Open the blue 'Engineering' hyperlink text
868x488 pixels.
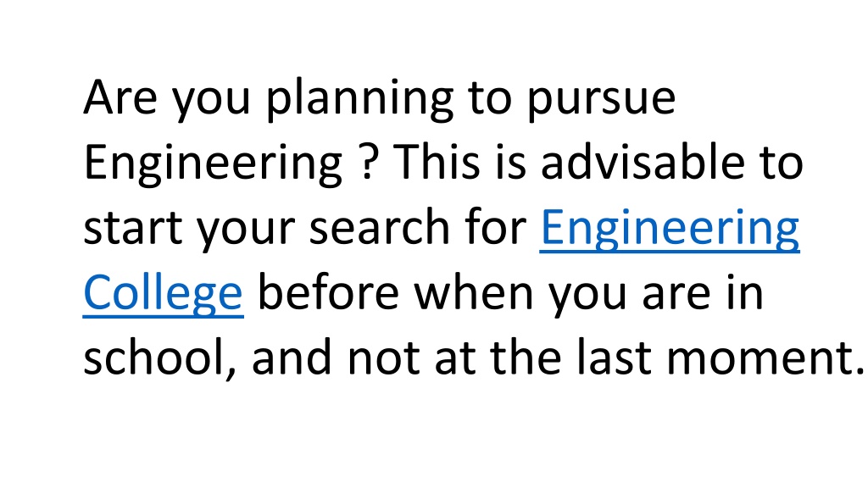click(x=670, y=230)
